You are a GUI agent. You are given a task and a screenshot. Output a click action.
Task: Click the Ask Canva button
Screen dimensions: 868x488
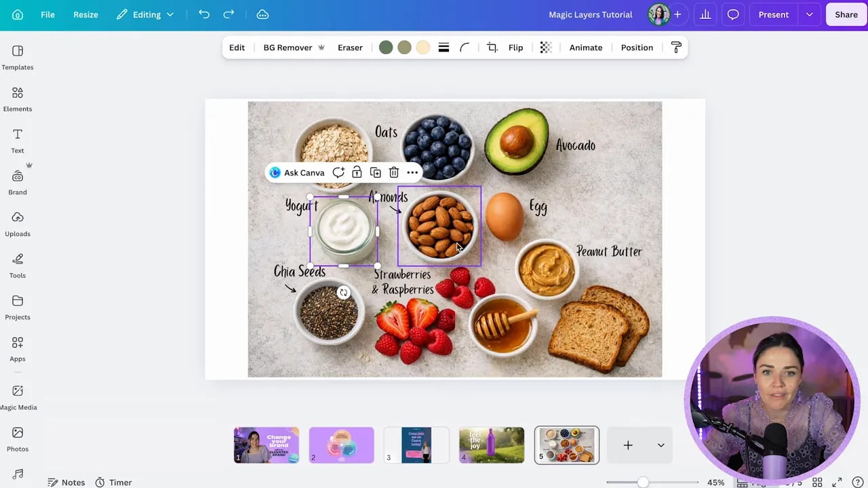(x=297, y=173)
